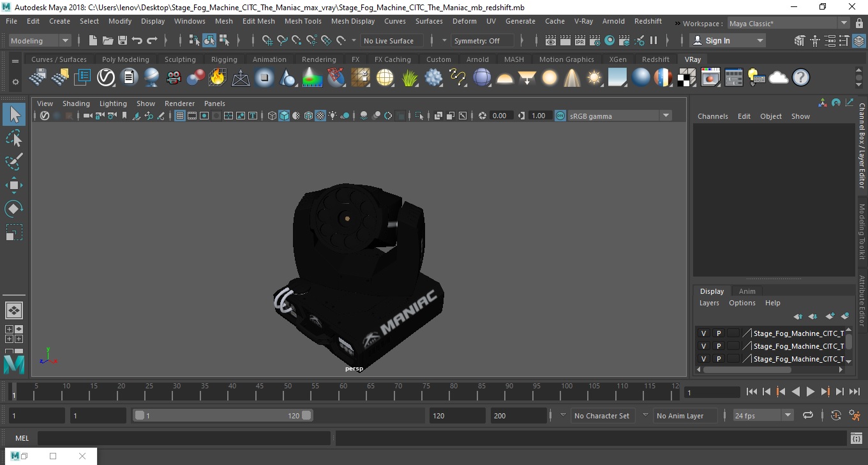Click the red camera shelf icon
This screenshot has height=465, width=868.
pos(174,78)
